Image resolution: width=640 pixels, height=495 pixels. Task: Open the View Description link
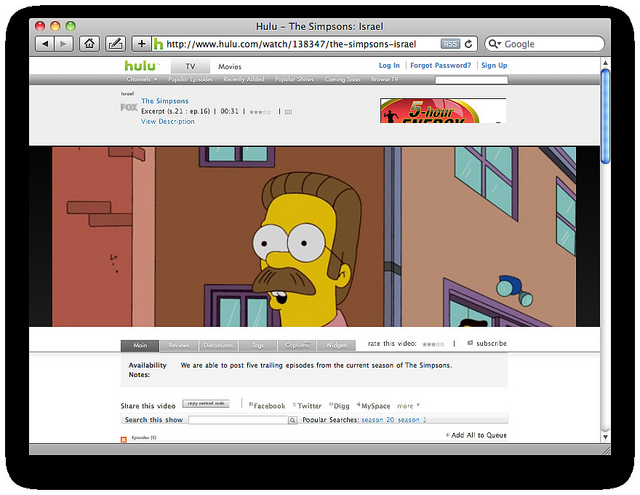pyautogui.click(x=168, y=122)
